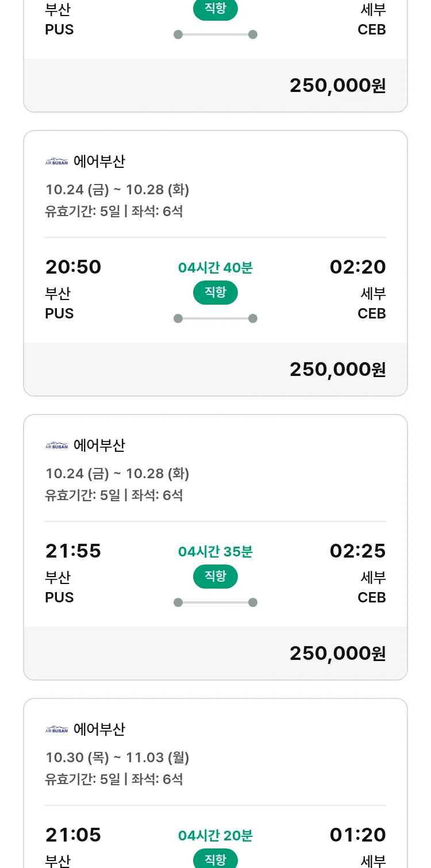The width and height of the screenshot is (431, 868).
Task: Click Air Busan logo on the 21:55 flight card
Action: click(x=56, y=445)
